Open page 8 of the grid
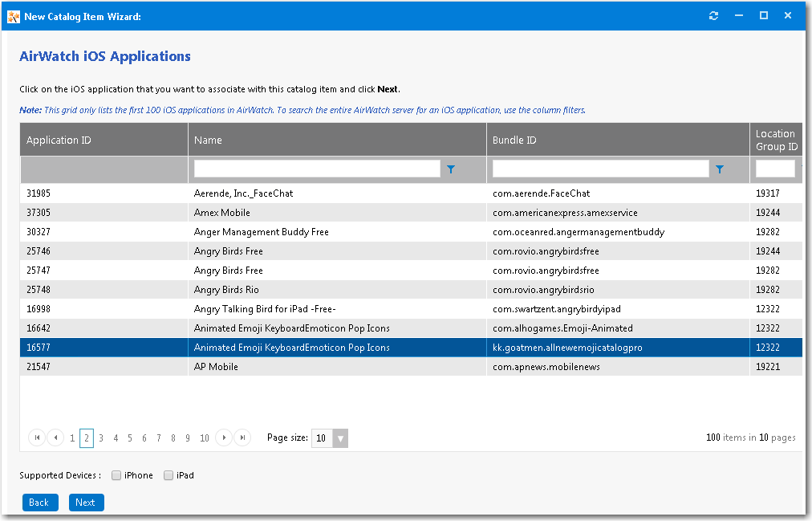812x521 pixels. tap(173, 438)
